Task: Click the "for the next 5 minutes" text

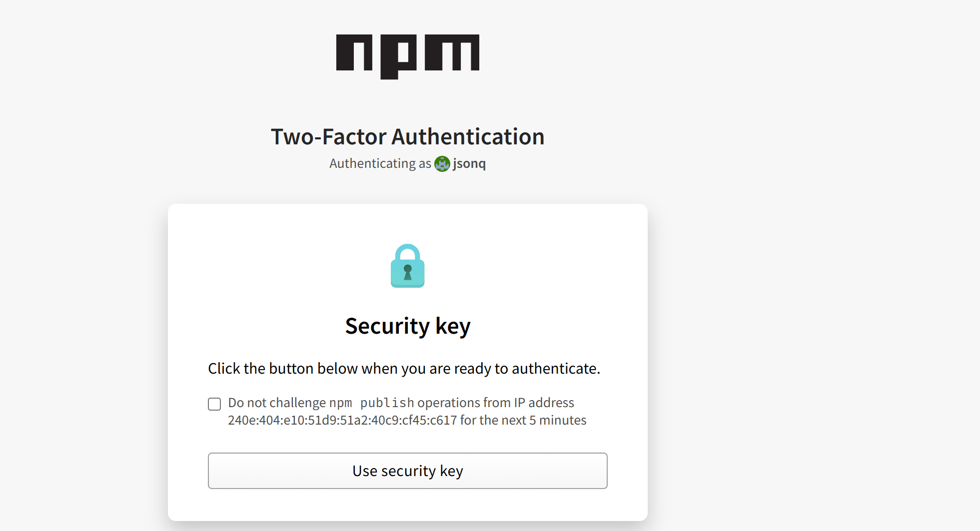Action: 523,420
